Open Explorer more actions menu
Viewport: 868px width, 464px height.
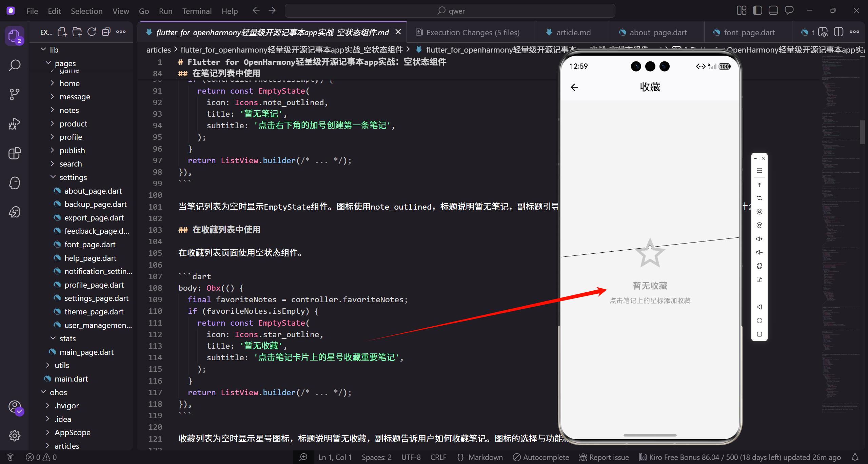pos(121,32)
